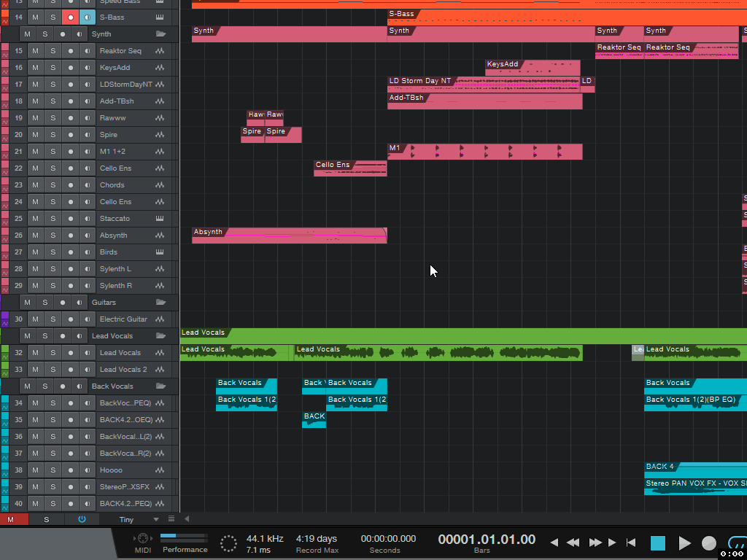Viewport: 747px width, 560px height.
Task: Open the MIDI monitor icon in transport
Action: 142,538
